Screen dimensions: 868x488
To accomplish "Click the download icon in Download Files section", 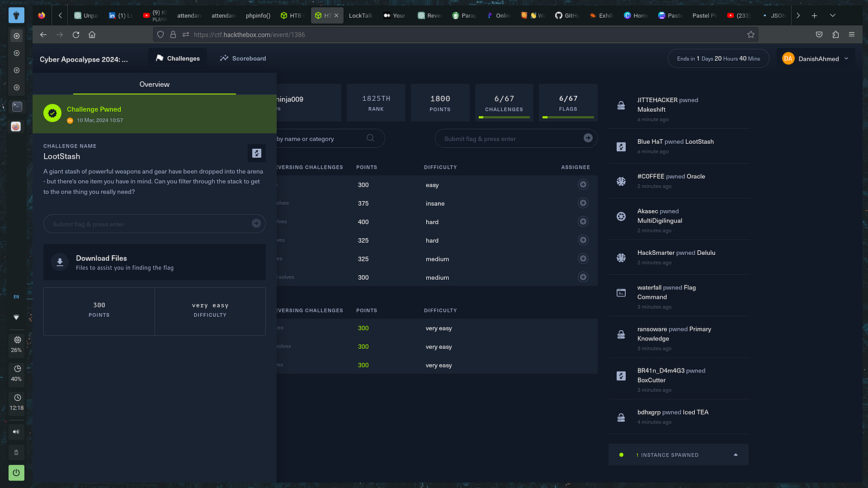I will 59,262.
